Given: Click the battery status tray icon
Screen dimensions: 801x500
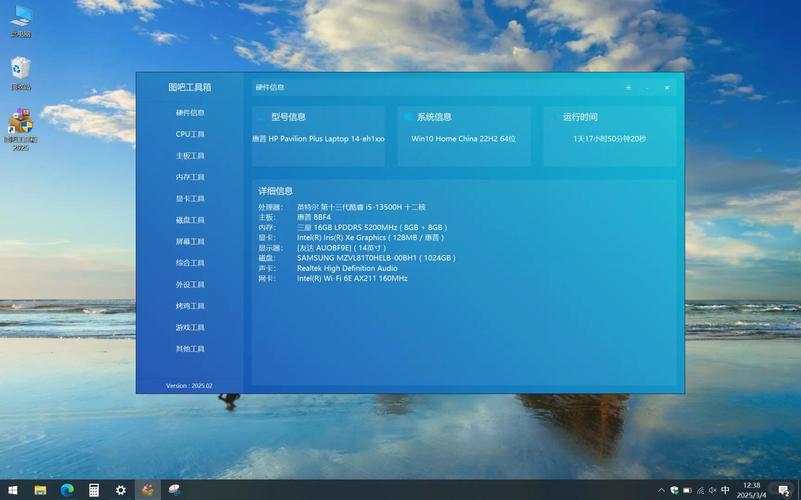Looking at the screenshot, I should pyautogui.click(x=688, y=491).
